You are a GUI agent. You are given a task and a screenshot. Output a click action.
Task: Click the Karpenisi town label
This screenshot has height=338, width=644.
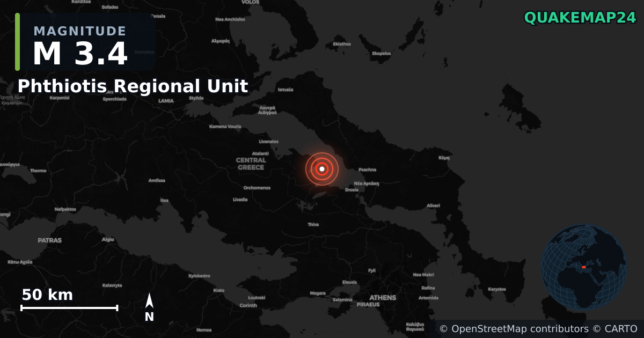point(60,98)
